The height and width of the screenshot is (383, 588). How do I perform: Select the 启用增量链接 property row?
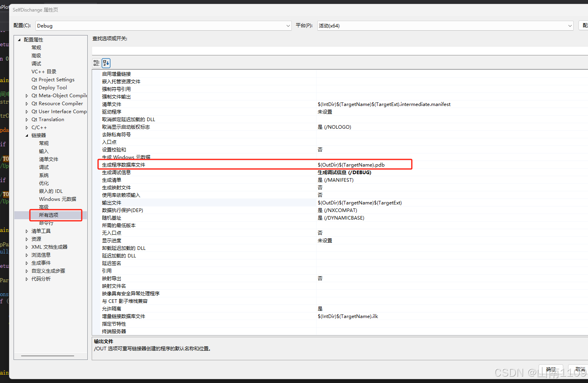pos(340,74)
